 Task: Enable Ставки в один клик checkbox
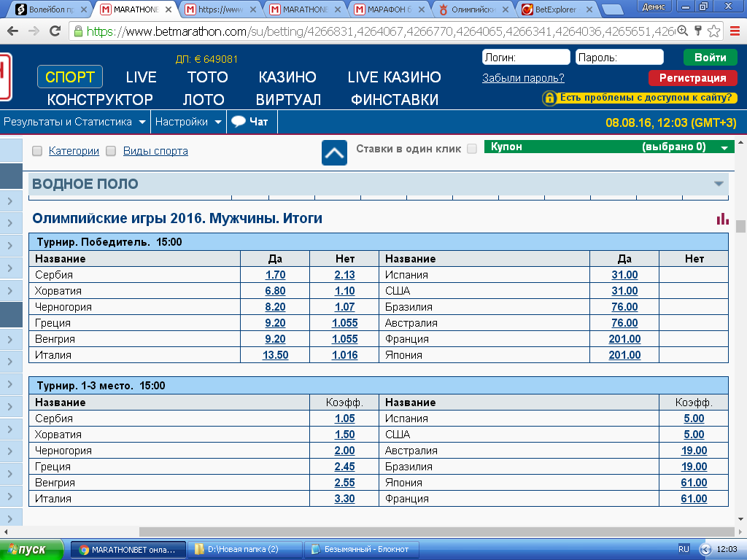click(x=472, y=149)
